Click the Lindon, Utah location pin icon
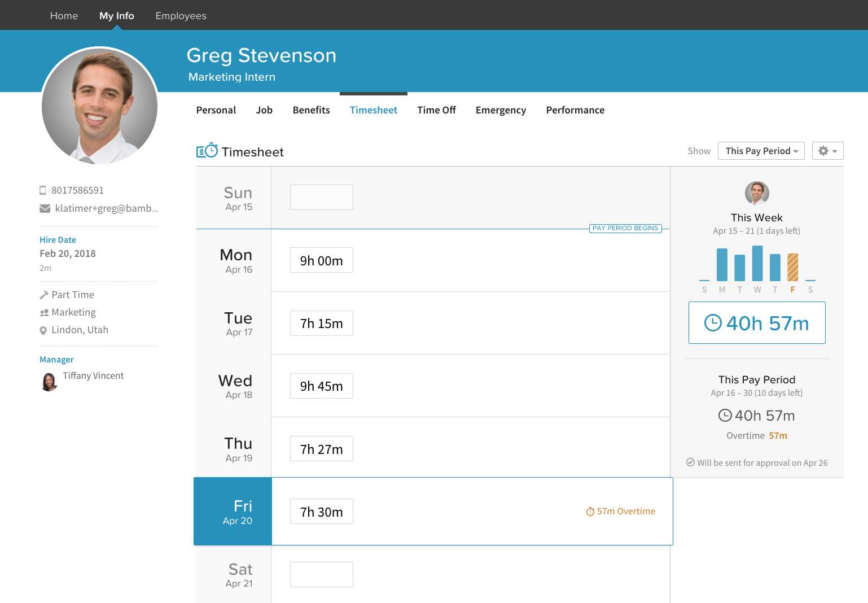 [43, 330]
